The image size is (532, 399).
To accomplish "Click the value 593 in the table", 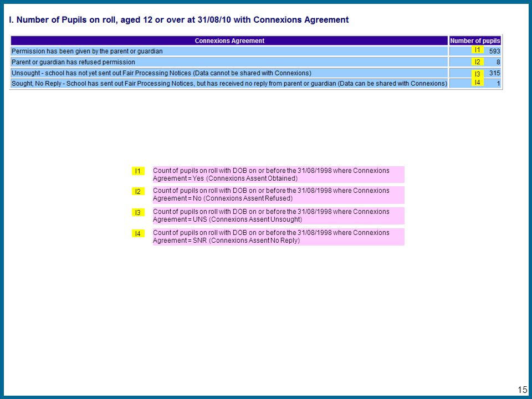I will pos(494,51).
